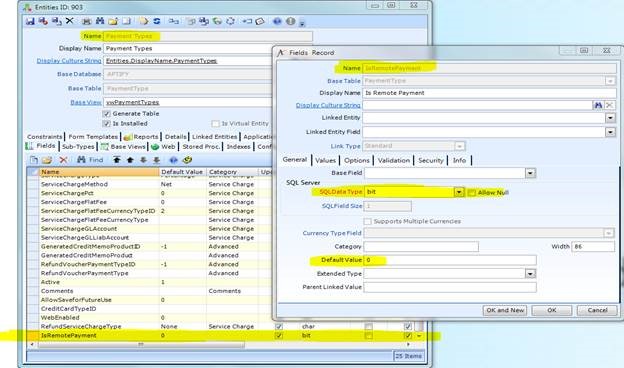Click the OK button in Fields Record
Screen dimensions: 624x368
(552, 310)
